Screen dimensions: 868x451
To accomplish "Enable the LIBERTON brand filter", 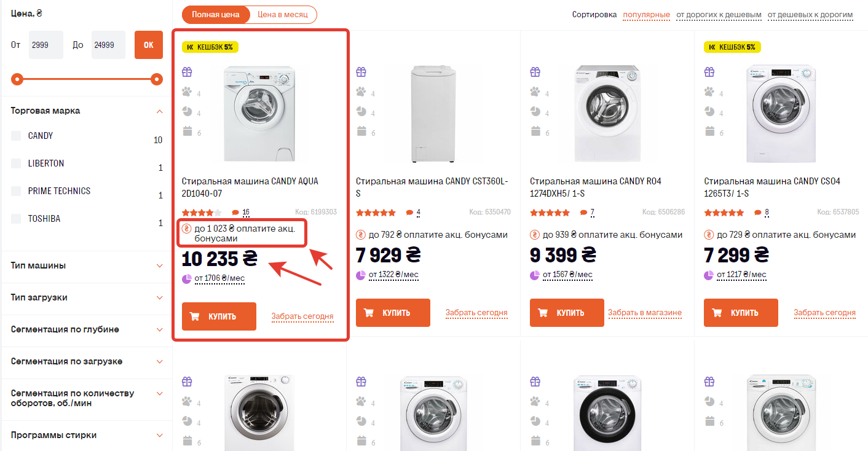I will 16,163.
